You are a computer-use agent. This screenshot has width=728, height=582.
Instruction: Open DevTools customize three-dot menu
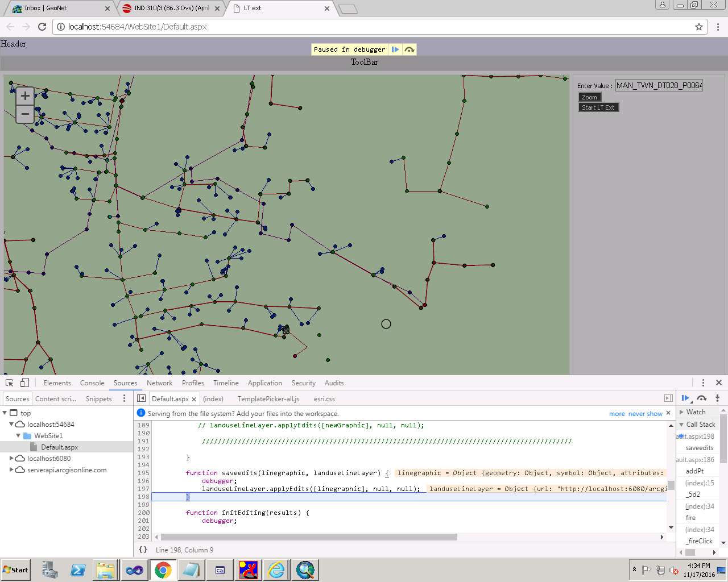[703, 383]
